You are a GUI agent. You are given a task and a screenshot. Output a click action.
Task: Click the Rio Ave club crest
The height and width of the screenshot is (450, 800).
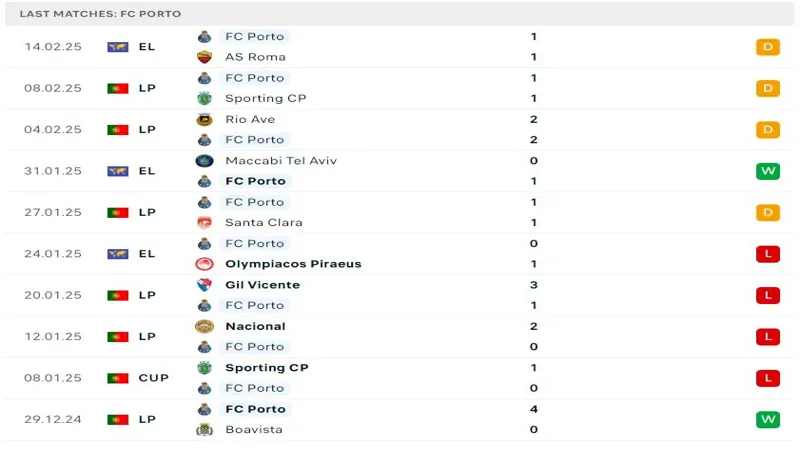click(x=204, y=119)
